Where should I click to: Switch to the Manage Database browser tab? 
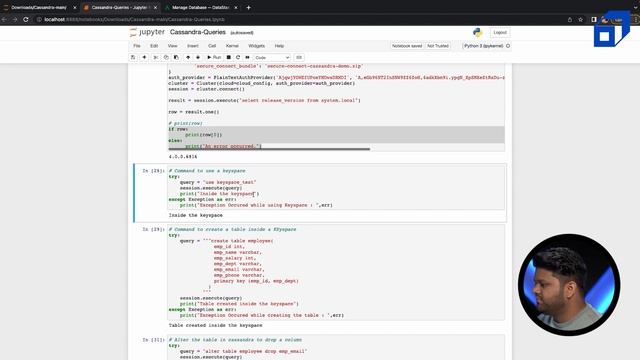coord(200,7)
